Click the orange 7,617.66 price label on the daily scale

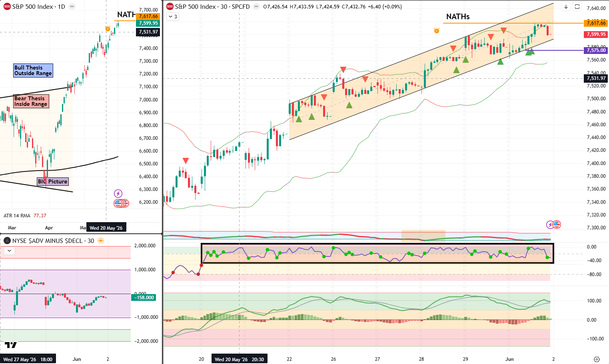point(148,16)
